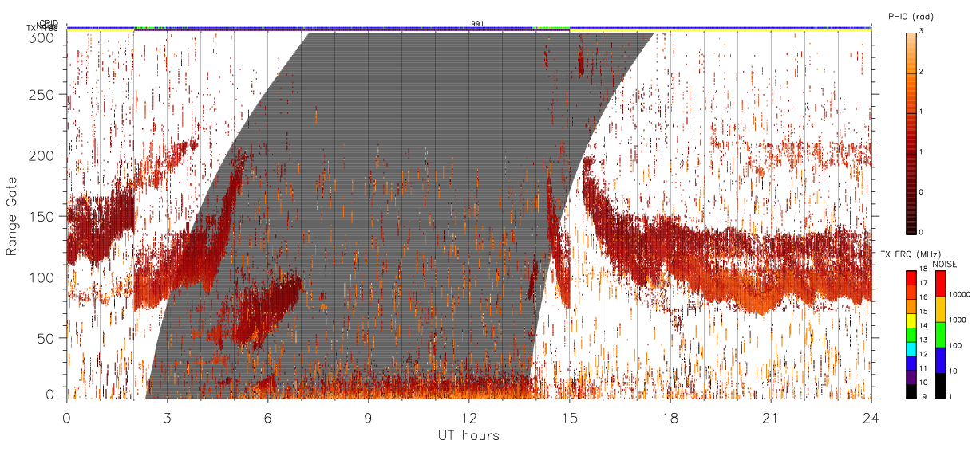
Task: Click the '15' tick on UT hours axis
Action: (569, 418)
